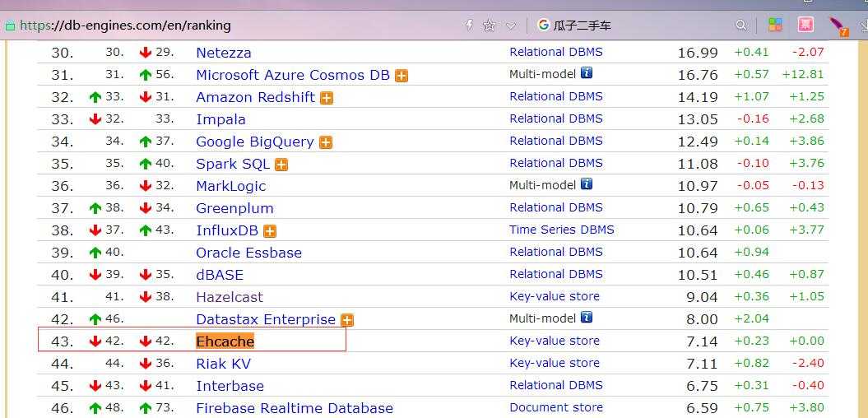The height and width of the screenshot is (418, 868).
Task: Open the dBASE link
Action: pyautogui.click(x=220, y=275)
